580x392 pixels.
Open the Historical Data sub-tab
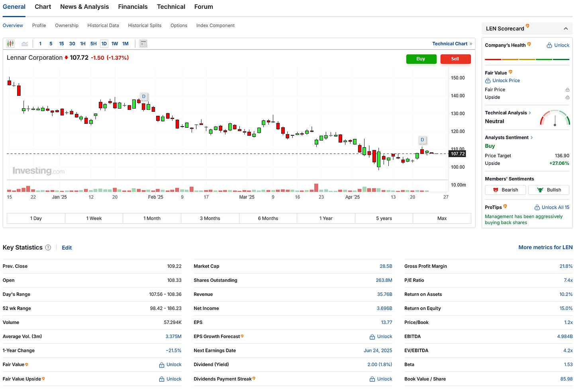(103, 25)
